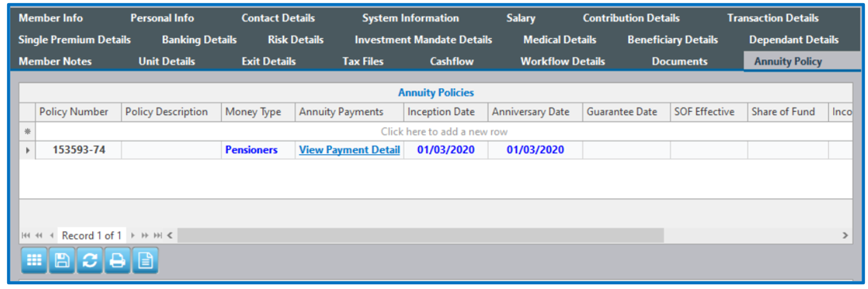The image size is (868, 289).
Task: Click the Annuity Policies grid title
Action: point(436,93)
